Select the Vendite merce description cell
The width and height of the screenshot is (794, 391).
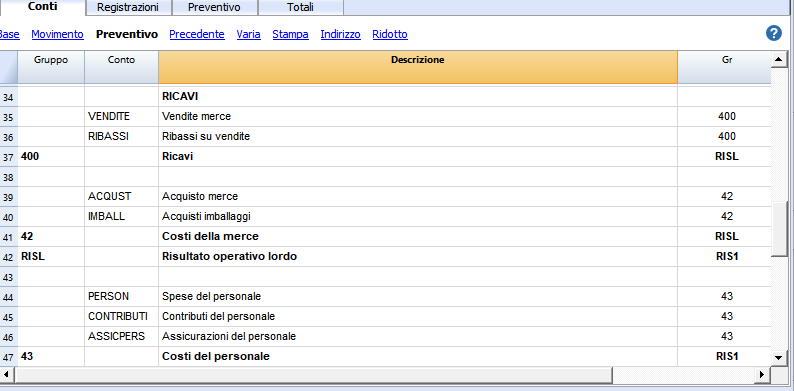click(x=418, y=116)
